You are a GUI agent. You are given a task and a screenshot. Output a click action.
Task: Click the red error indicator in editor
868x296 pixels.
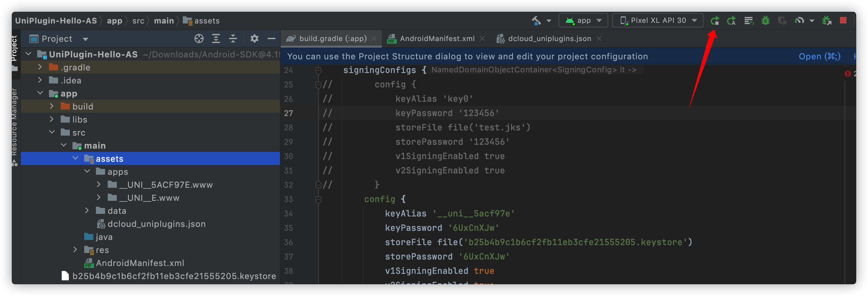point(847,74)
